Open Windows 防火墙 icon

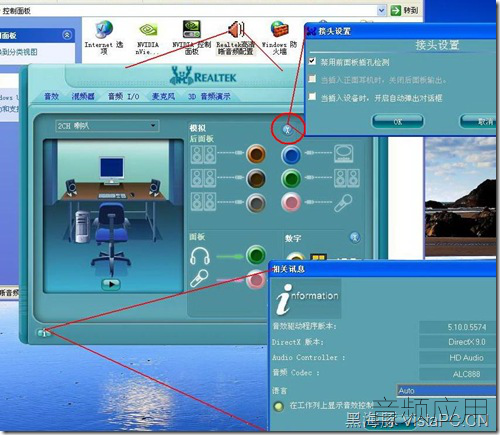point(279,37)
